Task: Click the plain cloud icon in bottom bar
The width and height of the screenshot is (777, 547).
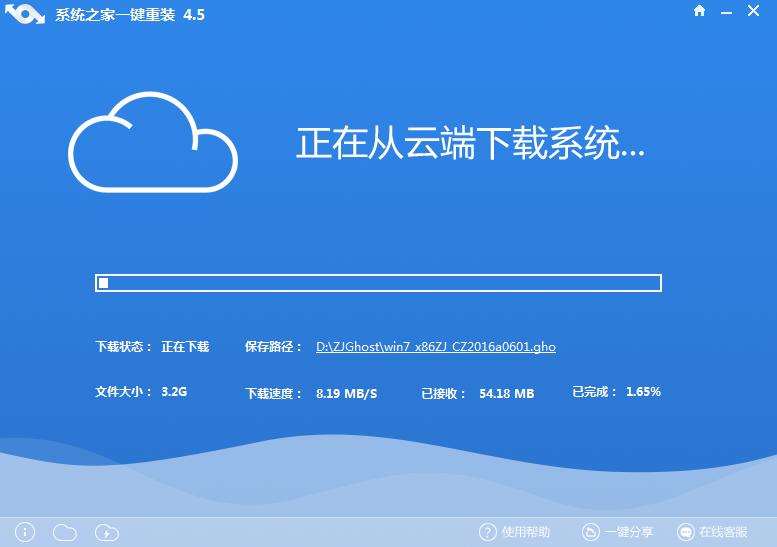Action: tap(64, 532)
